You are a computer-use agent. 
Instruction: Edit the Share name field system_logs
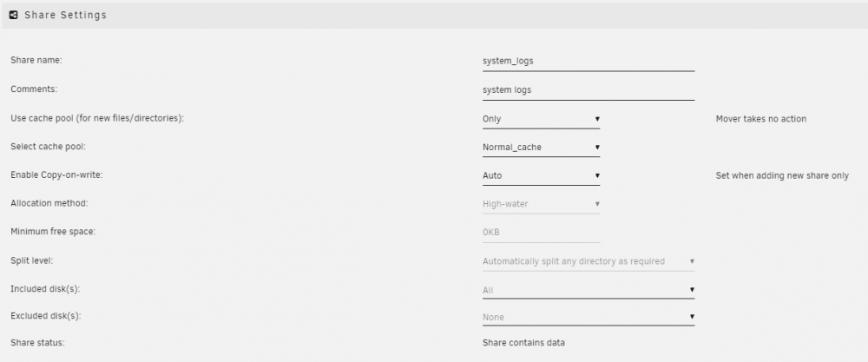pos(589,61)
